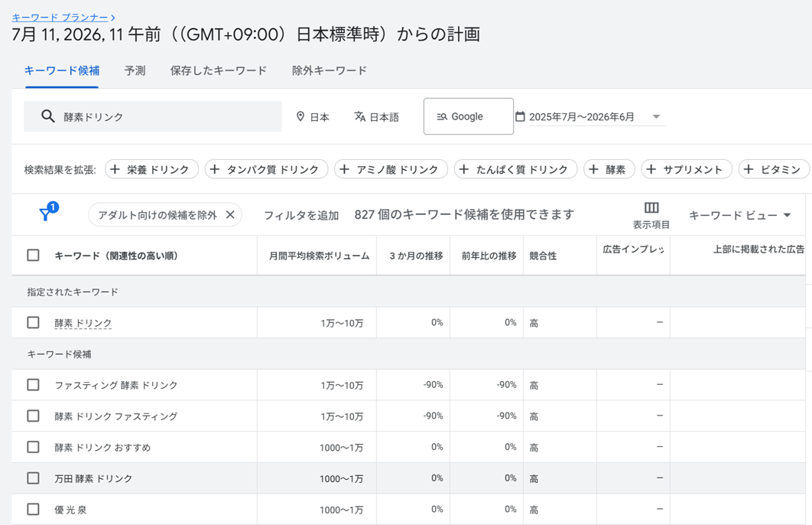Check the 優 光 泉 checkbox

[33, 509]
